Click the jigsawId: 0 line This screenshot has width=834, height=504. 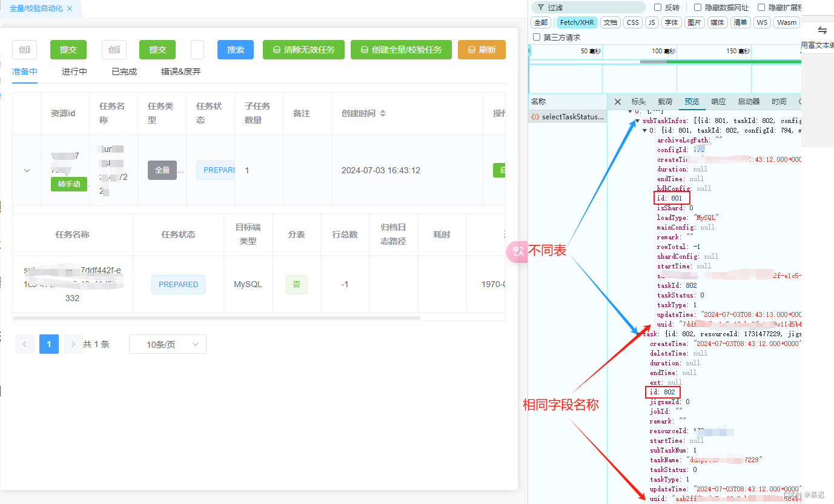pyautogui.click(x=669, y=402)
